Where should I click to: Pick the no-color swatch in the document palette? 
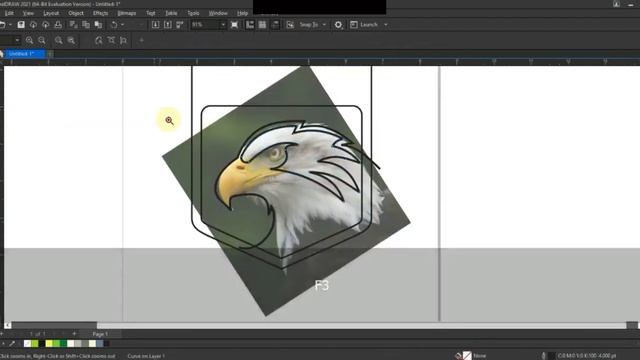pyautogui.click(x=27, y=344)
